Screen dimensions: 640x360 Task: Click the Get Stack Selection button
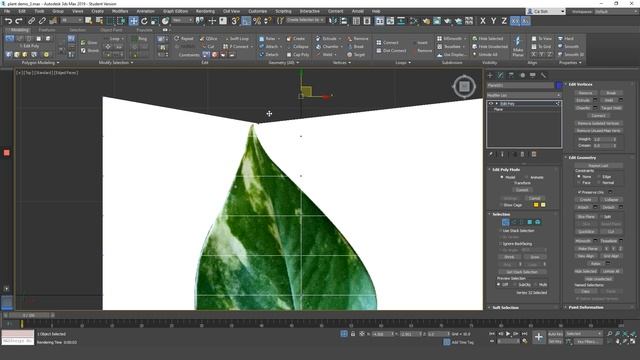522,272
